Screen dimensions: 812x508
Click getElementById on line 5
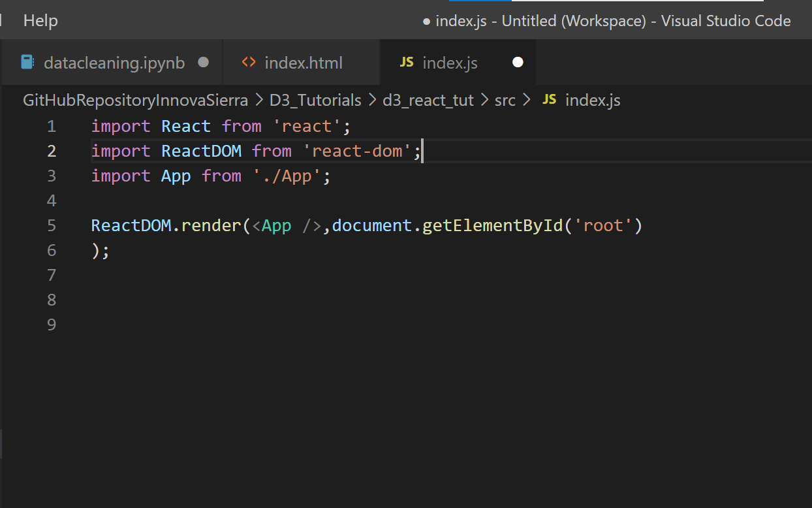point(492,225)
